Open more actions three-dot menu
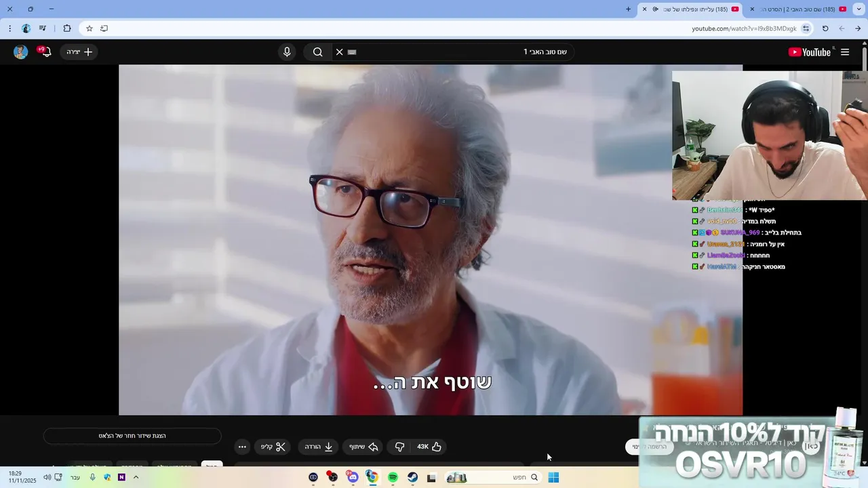The image size is (868, 488). tap(242, 447)
